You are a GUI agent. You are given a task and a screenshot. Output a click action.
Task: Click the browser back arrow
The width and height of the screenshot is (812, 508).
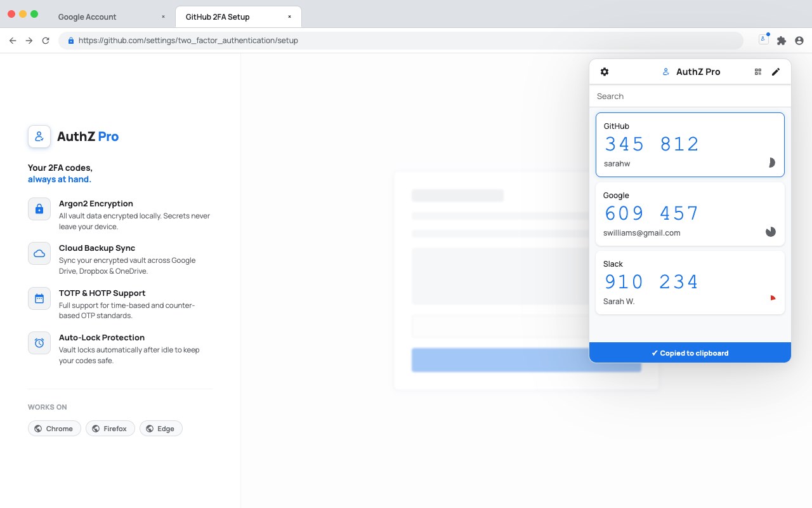pyautogui.click(x=13, y=41)
